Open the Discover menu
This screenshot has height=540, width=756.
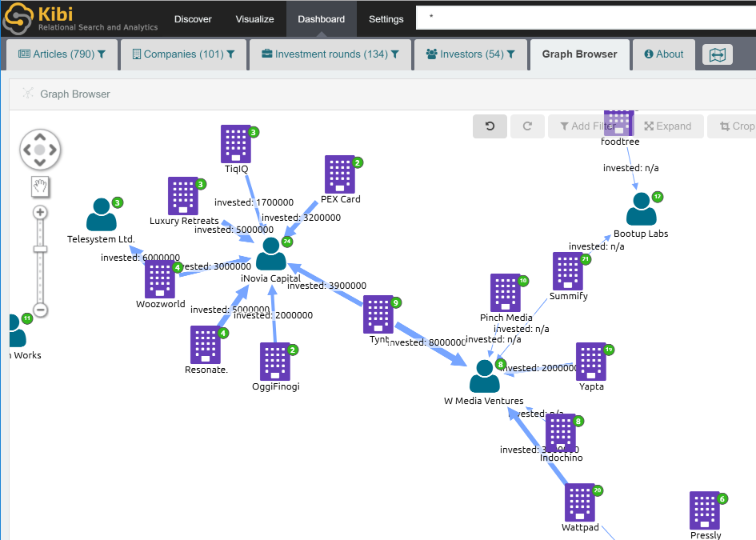point(193,19)
